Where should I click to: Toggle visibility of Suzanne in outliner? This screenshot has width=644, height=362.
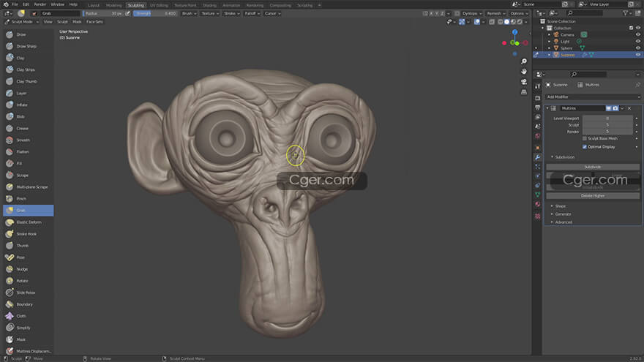(638, 55)
